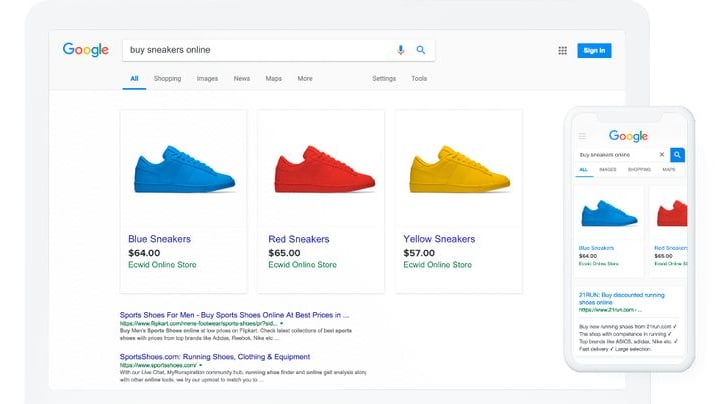Click Ecwid Online Store under Blue Sneakers on desktop

[x=162, y=265]
